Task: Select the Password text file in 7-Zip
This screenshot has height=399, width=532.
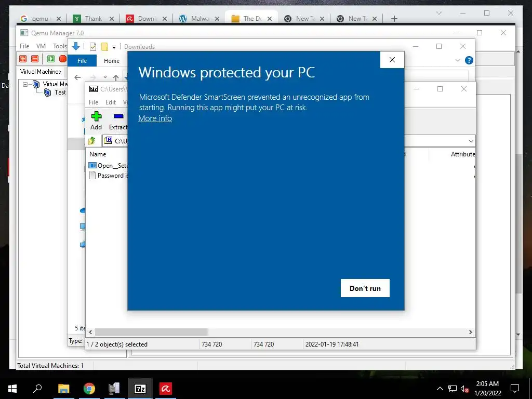Action: pyautogui.click(x=108, y=176)
